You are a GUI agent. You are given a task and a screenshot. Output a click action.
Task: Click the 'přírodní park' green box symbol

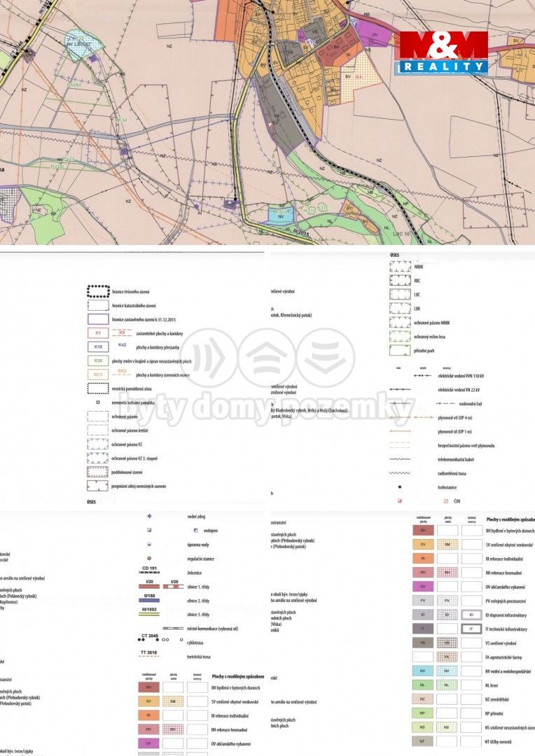click(401, 351)
